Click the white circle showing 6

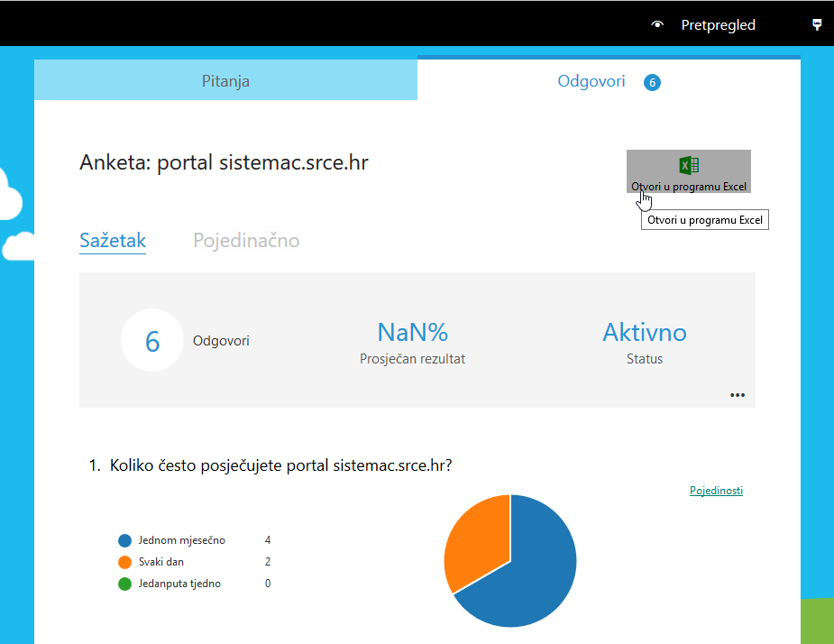coord(152,340)
